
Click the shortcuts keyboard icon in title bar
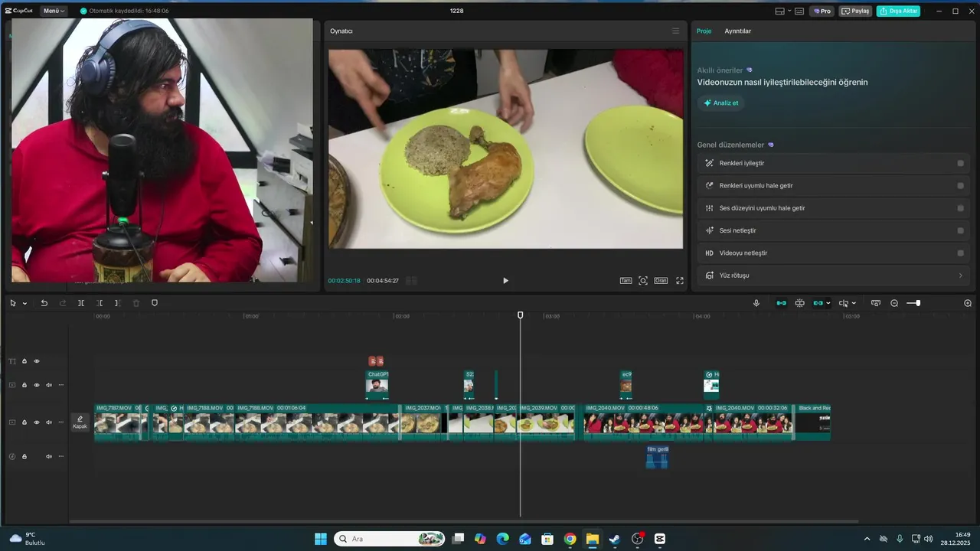(x=799, y=11)
